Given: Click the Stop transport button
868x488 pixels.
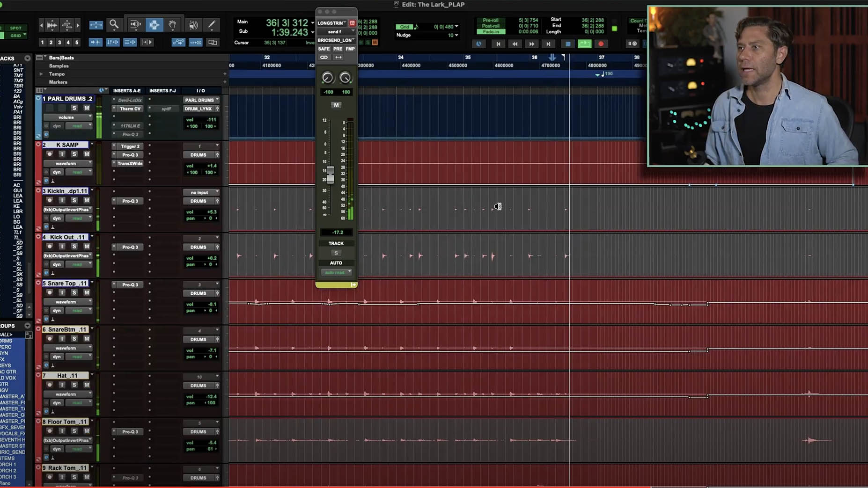Looking at the screenshot, I should [x=568, y=44].
